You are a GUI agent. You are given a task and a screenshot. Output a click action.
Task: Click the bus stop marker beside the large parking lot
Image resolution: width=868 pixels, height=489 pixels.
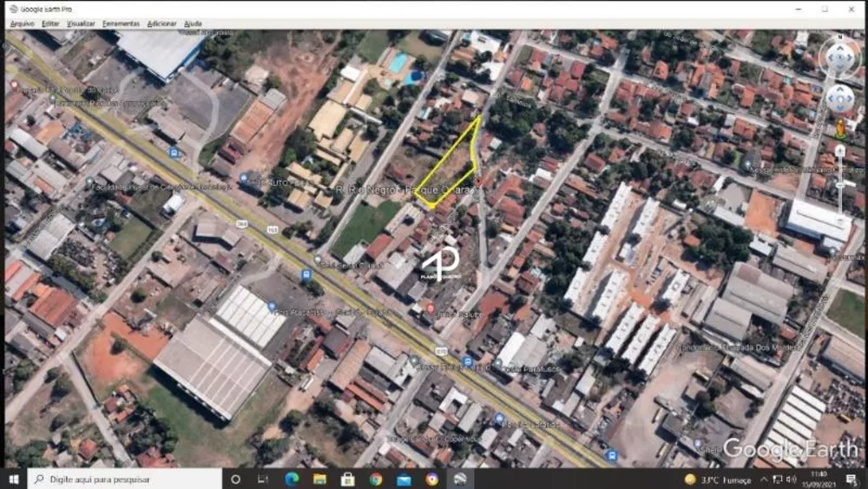(174, 153)
